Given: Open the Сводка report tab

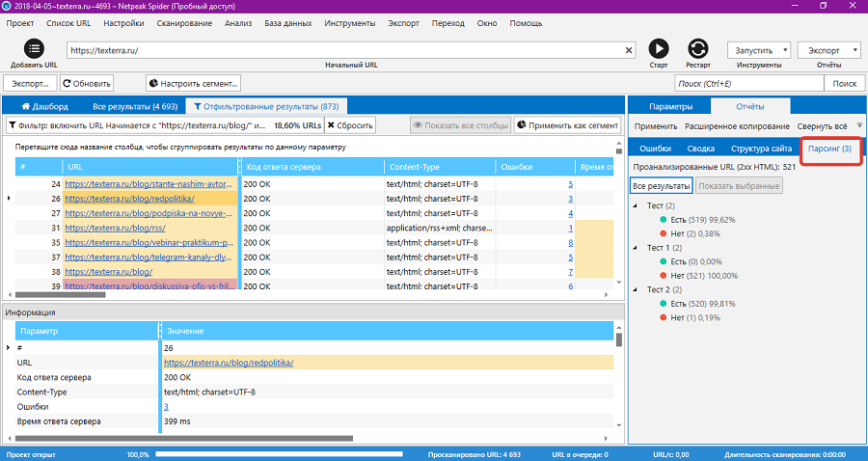Looking at the screenshot, I should pos(701,149).
